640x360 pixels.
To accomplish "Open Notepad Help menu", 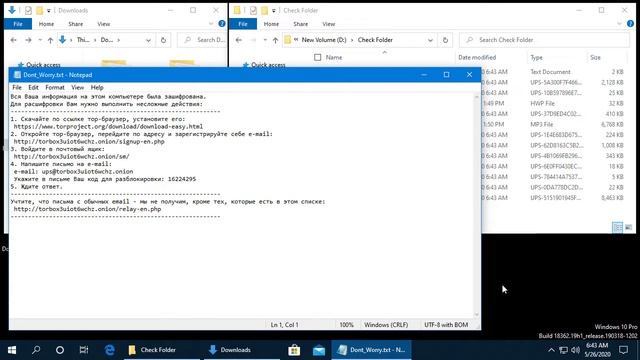I will [97, 87].
